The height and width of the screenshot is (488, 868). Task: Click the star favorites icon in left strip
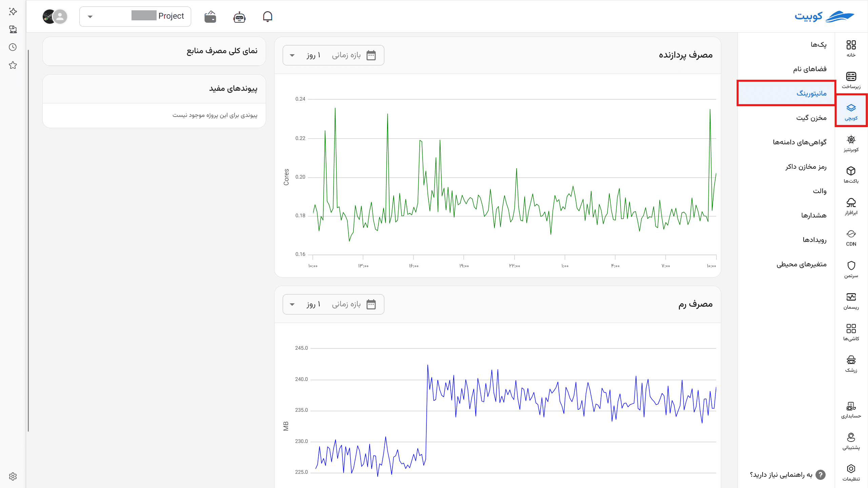(x=13, y=65)
